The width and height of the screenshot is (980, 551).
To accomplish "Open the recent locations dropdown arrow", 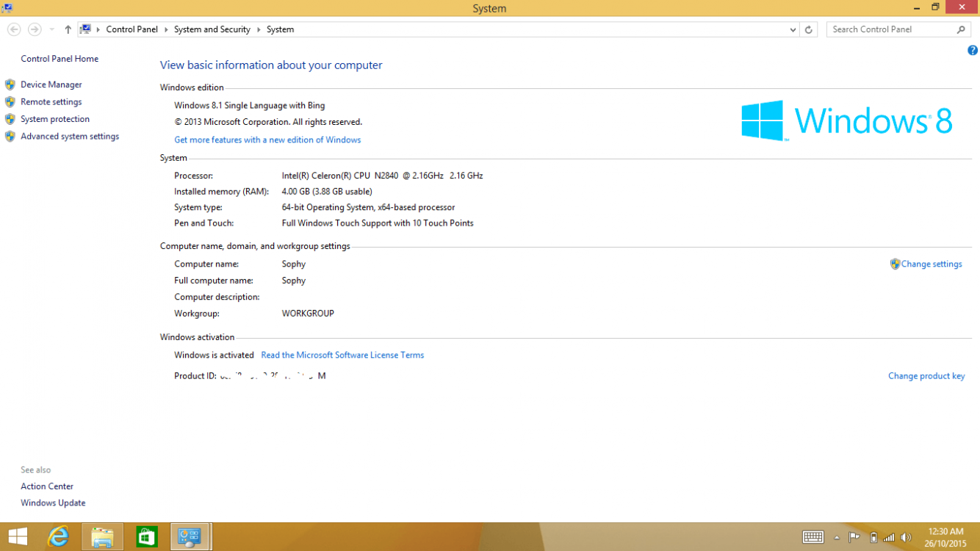I will 51,29.
